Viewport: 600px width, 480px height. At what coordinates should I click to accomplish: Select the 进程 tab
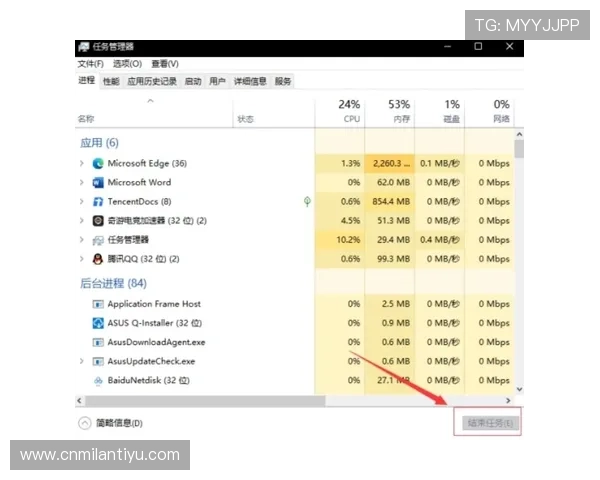(87, 80)
